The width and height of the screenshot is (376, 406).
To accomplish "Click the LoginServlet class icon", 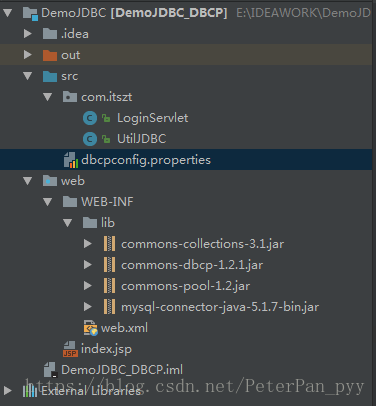I will pyautogui.click(x=90, y=118).
